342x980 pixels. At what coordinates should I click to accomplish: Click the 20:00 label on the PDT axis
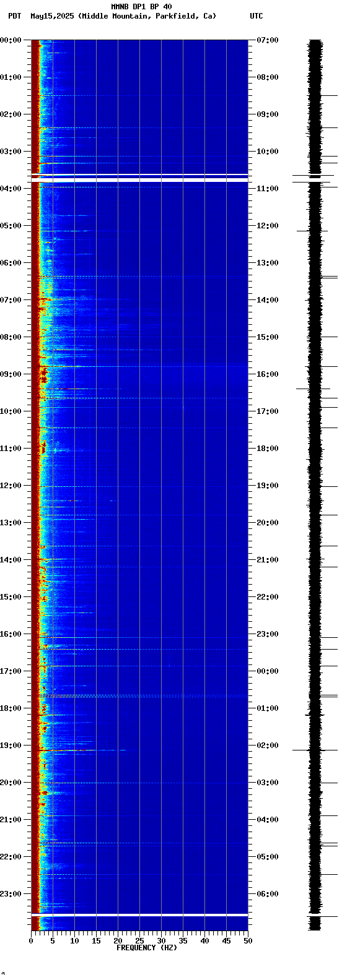pos(11,783)
